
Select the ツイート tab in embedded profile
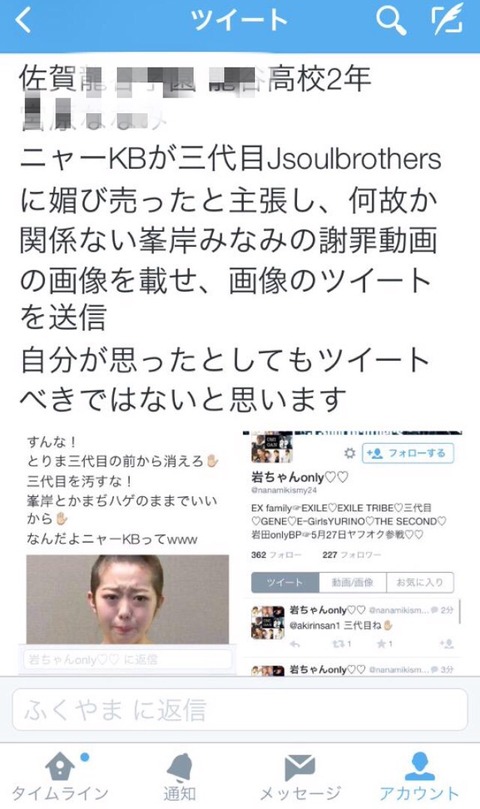click(x=285, y=582)
